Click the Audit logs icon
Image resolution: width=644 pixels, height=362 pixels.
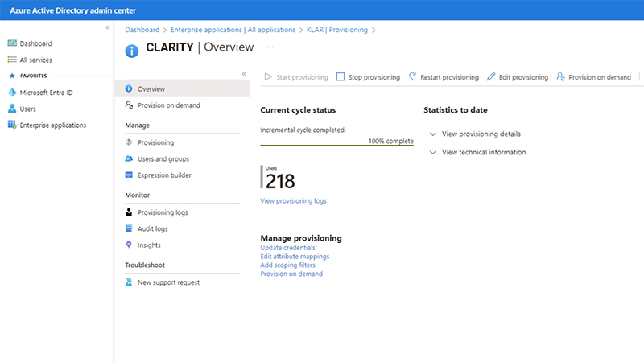(129, 228)
